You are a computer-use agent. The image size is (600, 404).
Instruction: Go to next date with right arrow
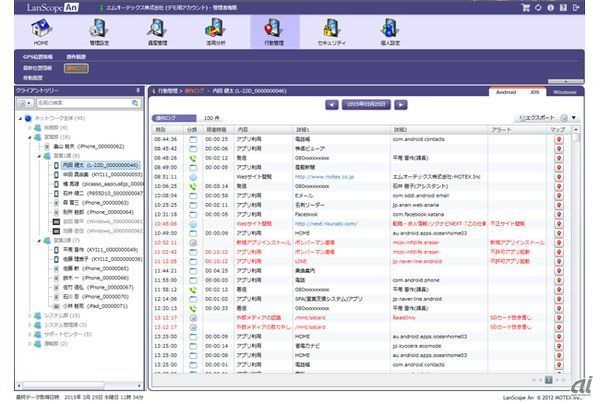[x=401, y=103]
